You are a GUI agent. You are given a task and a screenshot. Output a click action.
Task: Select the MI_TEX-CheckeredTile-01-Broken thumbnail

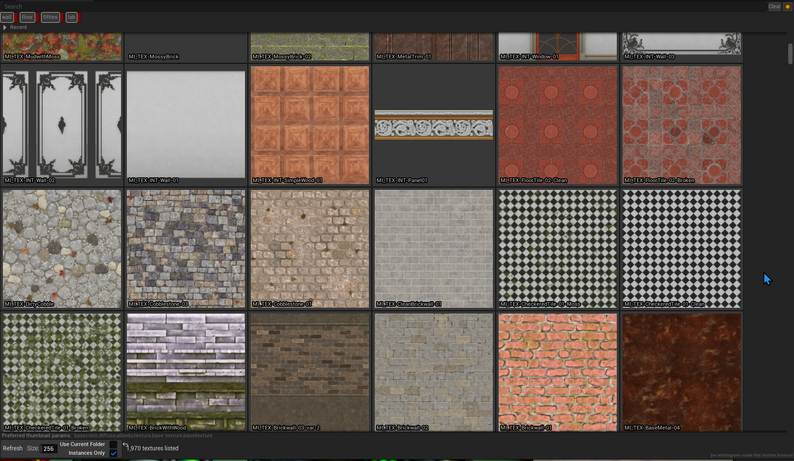click(62, 372)
